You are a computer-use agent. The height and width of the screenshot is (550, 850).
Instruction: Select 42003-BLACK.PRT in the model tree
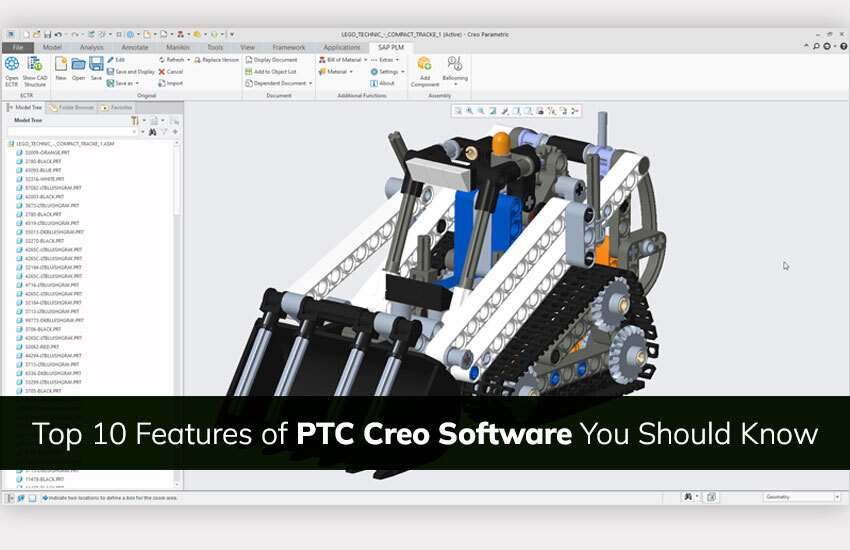[40, 197]
